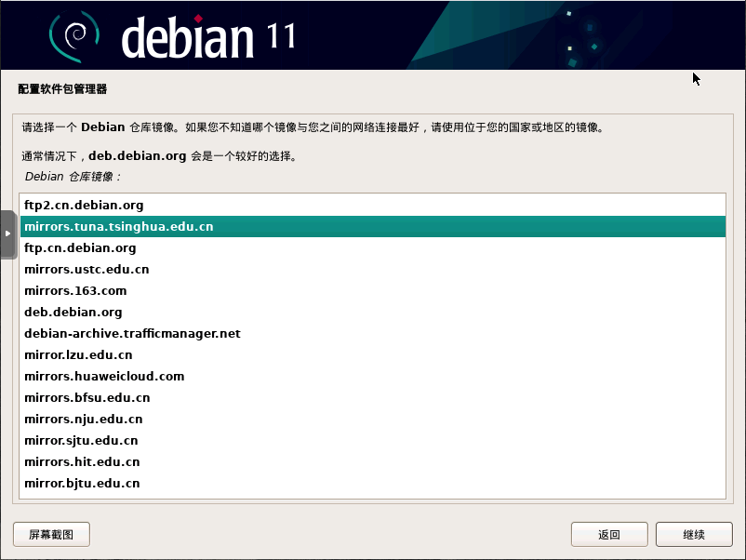Pick the mirror.sjtu.edu.cn mirror

coord(373,441)
